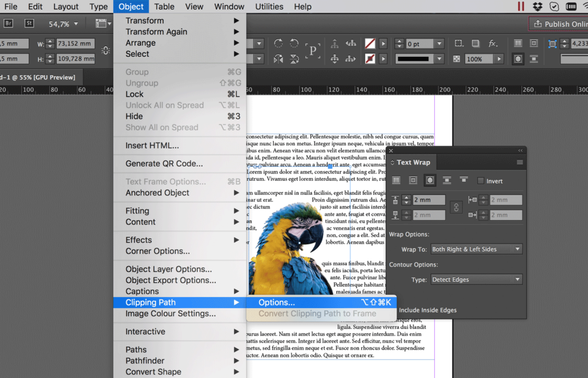This screenshot has height=378, width=588.
Task: Select the Wrap Around Object Shape icon
Action: pyautogui.click(x=429, y=180)
